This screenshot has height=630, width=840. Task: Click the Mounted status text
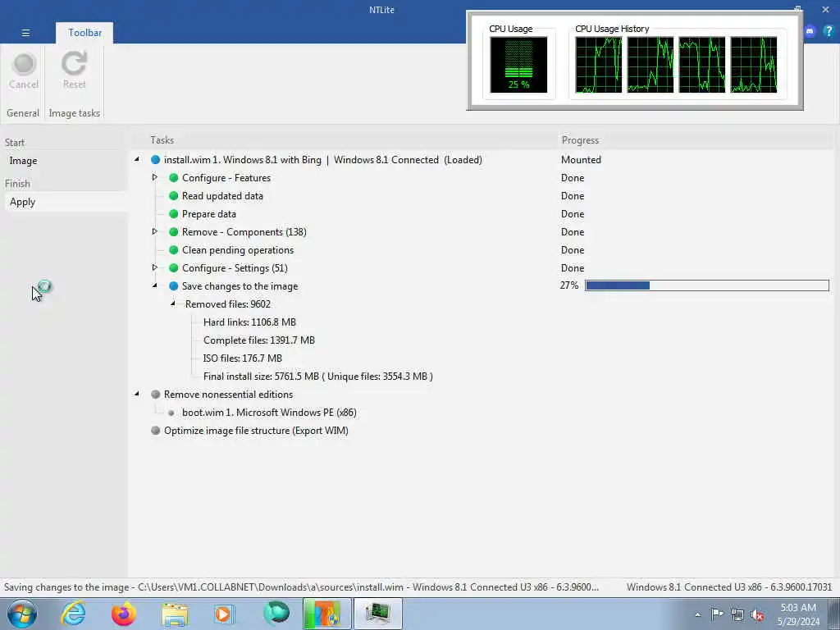pos(581,160)
